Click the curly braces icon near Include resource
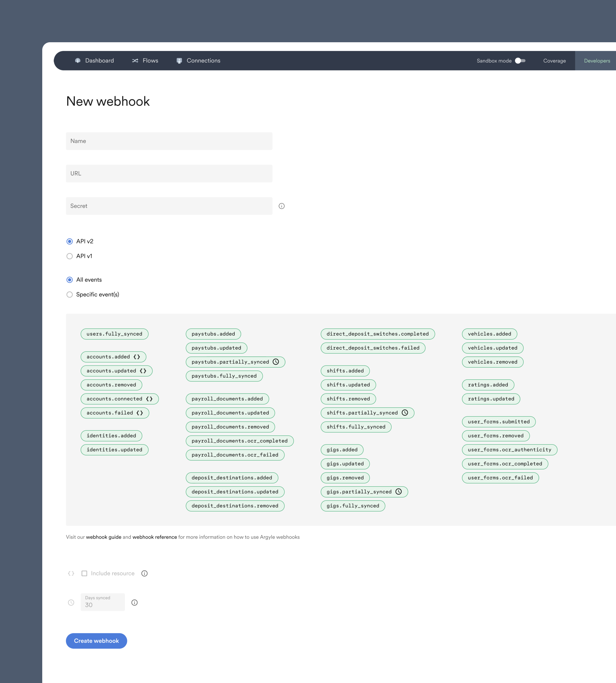Viewport: 616px width, 683px height. click(x=71, y=573)
